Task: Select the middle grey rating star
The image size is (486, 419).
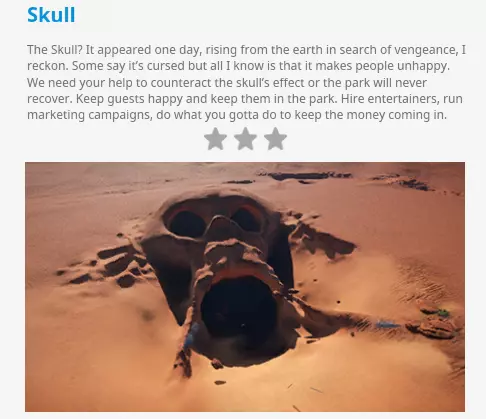Action: [x=245, y=139]
